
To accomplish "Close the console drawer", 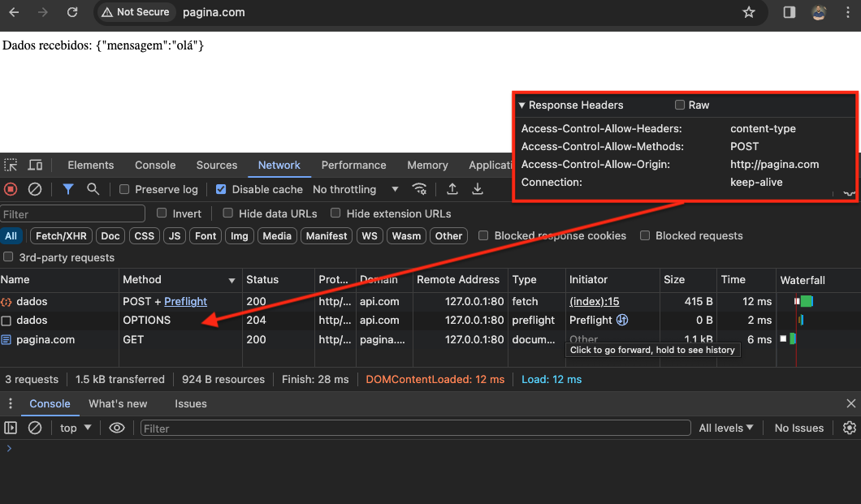I will [850, 403].
